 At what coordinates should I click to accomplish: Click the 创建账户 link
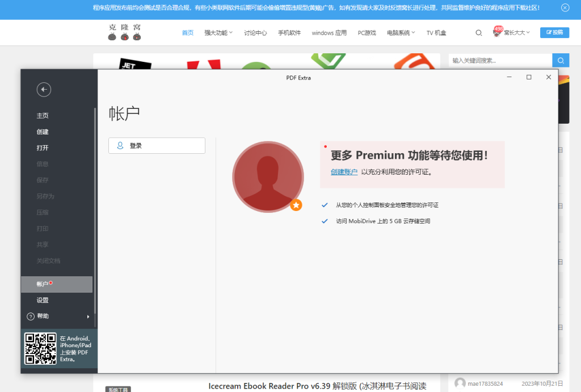pyautogui.click(x=344, y=172)
